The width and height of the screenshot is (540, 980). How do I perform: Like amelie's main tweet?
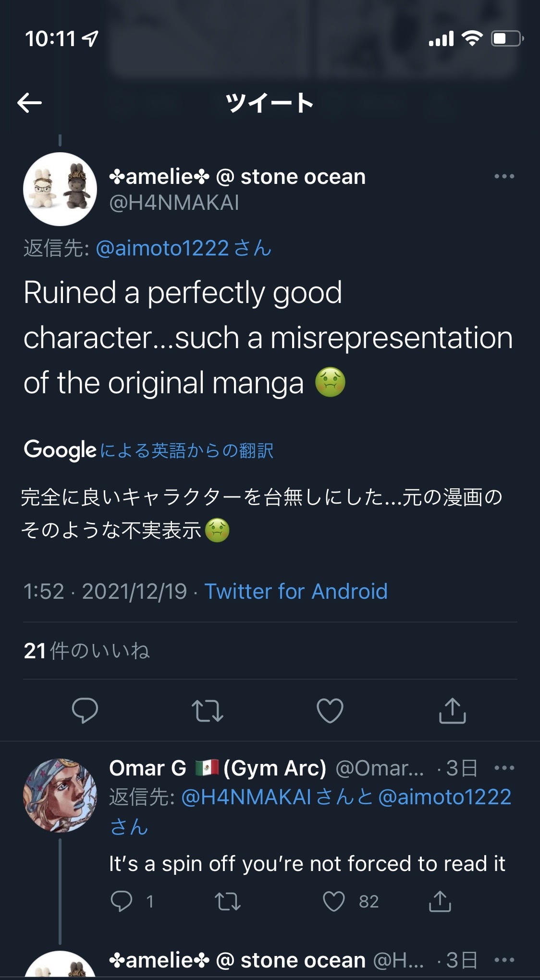330,711
